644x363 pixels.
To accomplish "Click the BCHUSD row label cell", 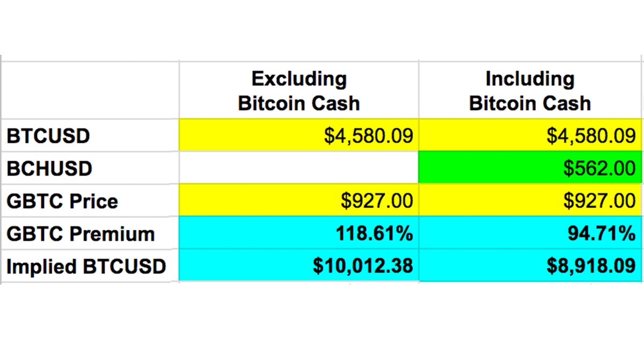I will (90, 169).
